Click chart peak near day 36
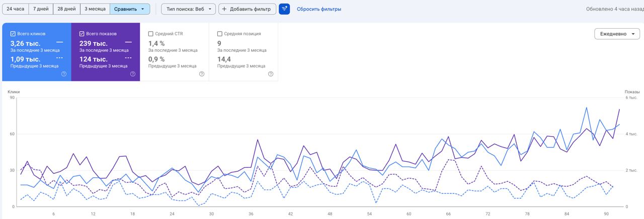 tap(258, 140)
